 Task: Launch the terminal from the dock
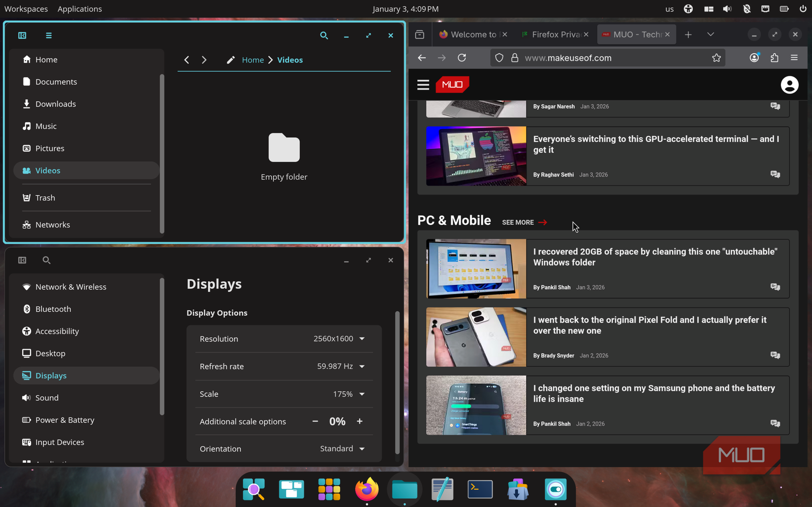tap(480, 489)
